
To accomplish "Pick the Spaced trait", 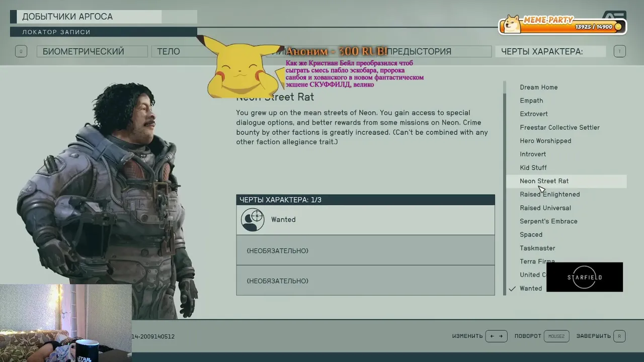I will pos(531,235).
